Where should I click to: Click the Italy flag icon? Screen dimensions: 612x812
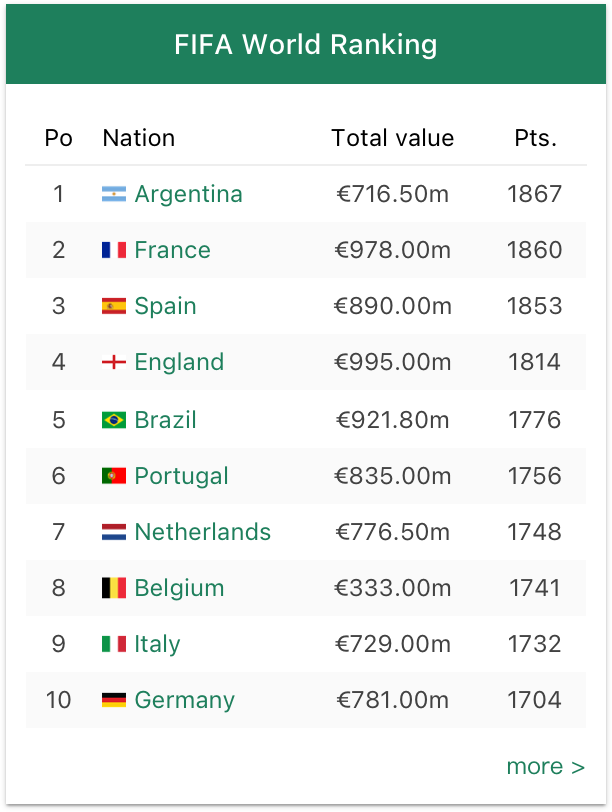click(114, 644)
